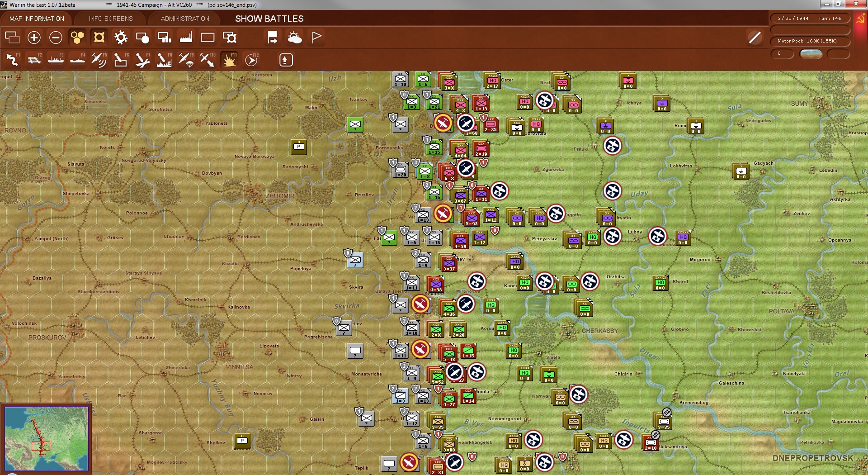Click the minimap in the corner
868x475 pixels.
tap(46, 438)
